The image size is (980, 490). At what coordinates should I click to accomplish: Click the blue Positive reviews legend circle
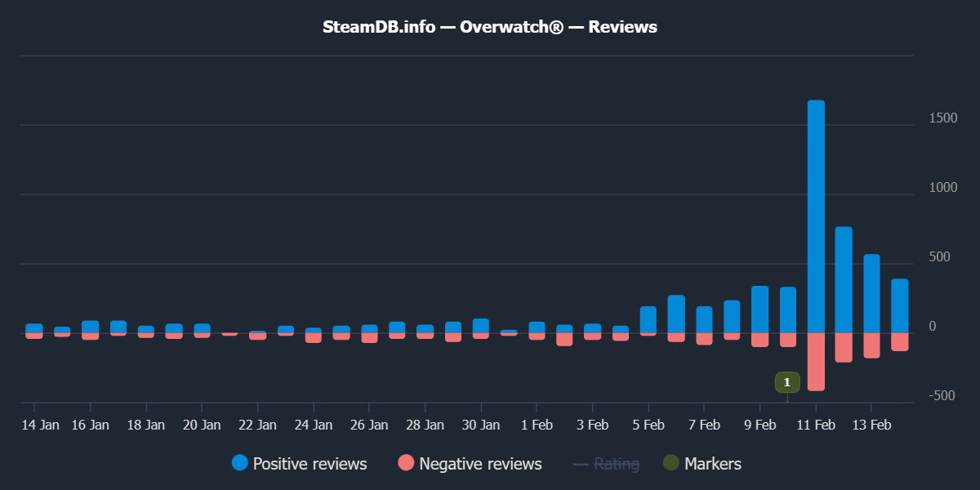[x=240, y=463]
